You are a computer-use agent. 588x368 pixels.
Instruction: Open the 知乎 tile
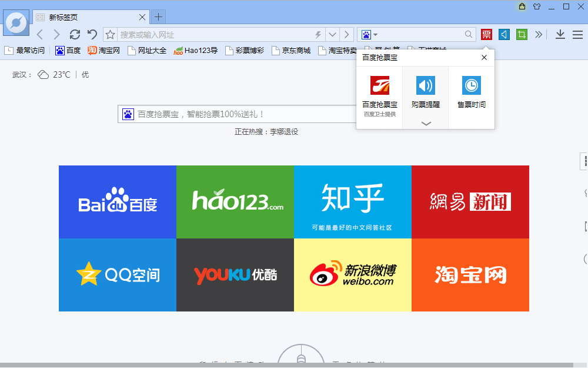(x=352, y=201)
